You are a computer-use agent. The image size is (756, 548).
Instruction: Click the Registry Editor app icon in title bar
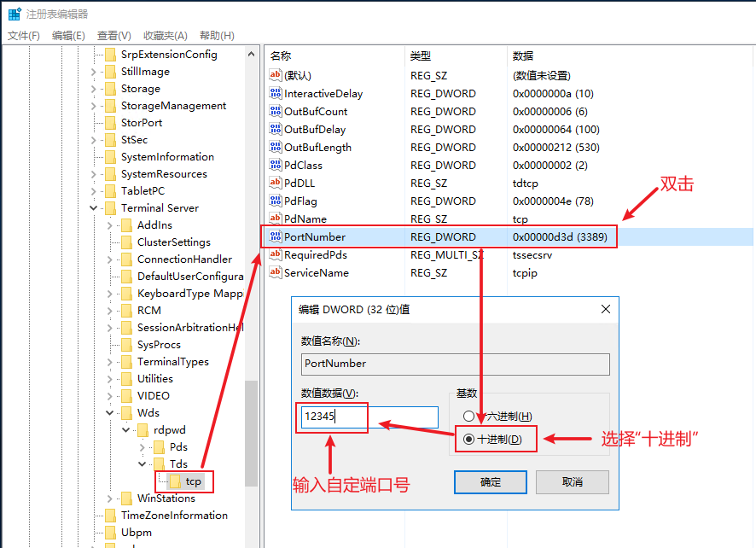[x=15, y=15]
